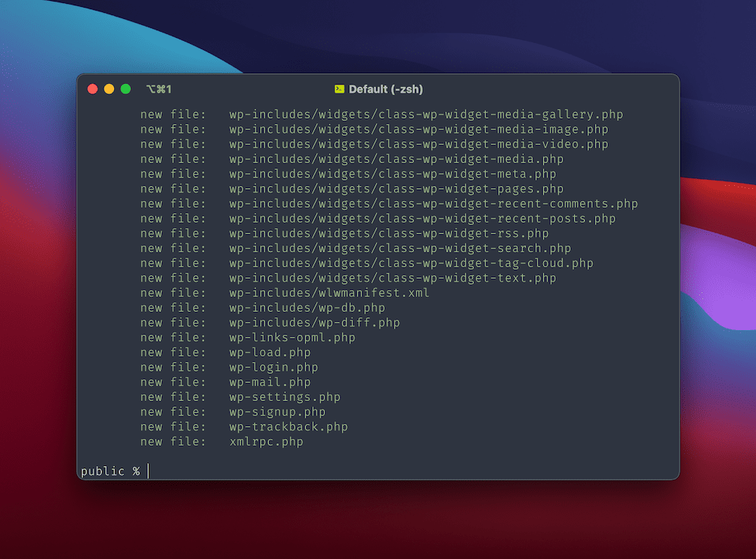Maximize the terminal using green button
756x559 pixels.
(125, 89)
